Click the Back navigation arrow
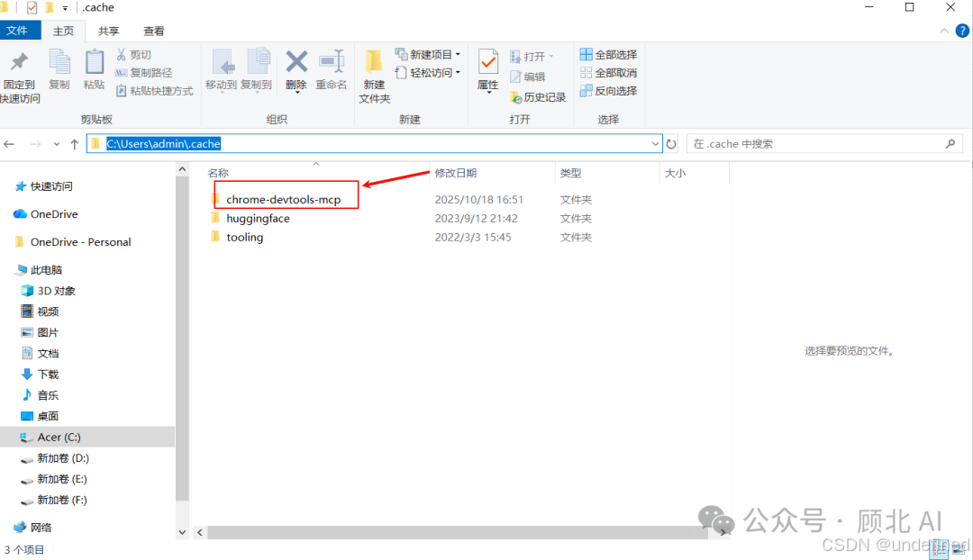 [9, 144]
